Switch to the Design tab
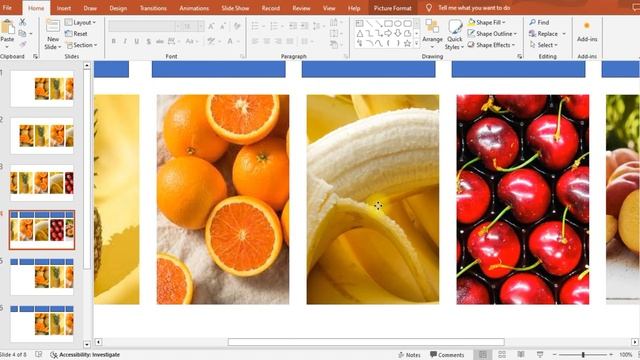 click(118, 8)
